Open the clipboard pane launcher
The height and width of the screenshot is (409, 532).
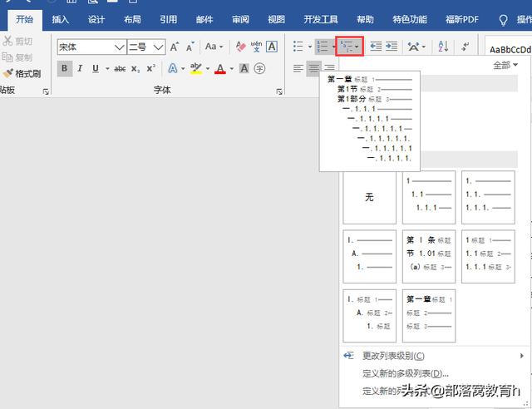pyautogui.click(x=46, y=91)
